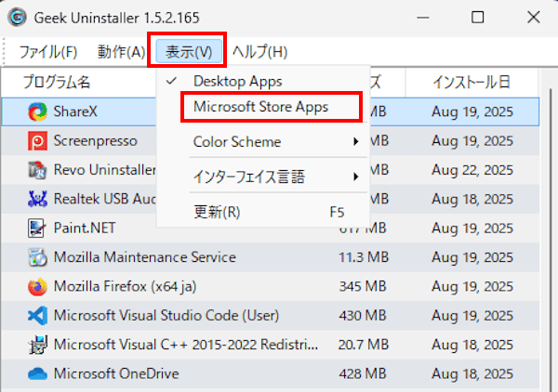The height and width of the screenshot is (392, 558).
Task: Choose 更新(R) from the menu
Action: 262,212
